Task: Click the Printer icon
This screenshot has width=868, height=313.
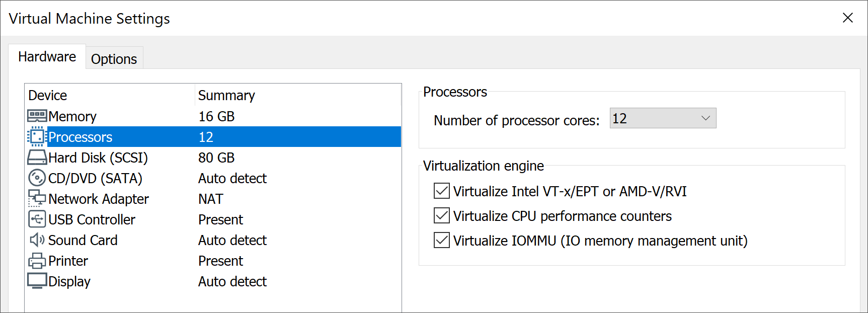Action: (37, 261)
